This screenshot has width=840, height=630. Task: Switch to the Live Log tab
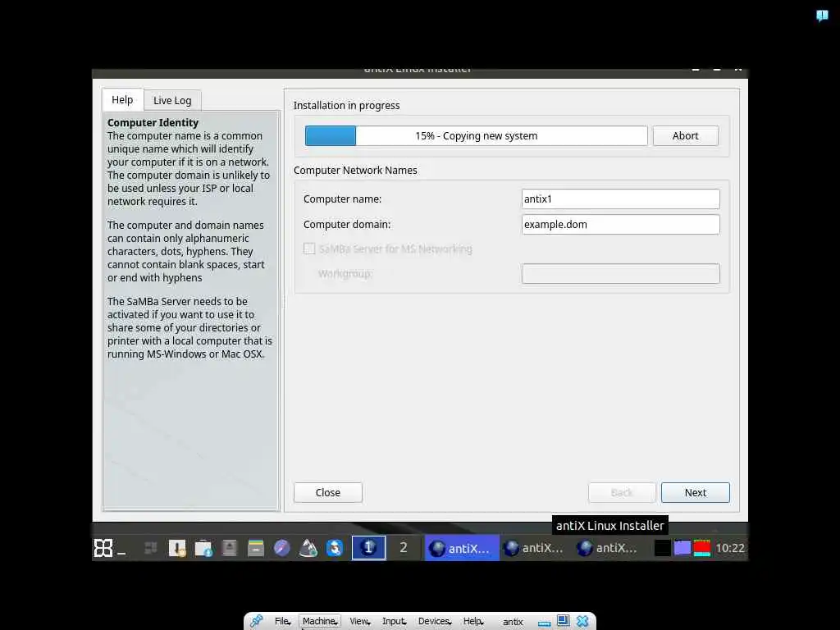[172, 100]
